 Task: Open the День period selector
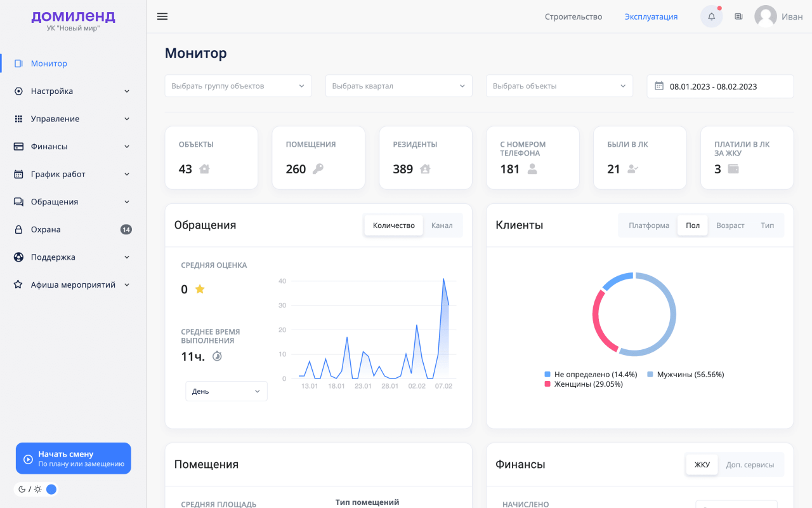point(226,391)
